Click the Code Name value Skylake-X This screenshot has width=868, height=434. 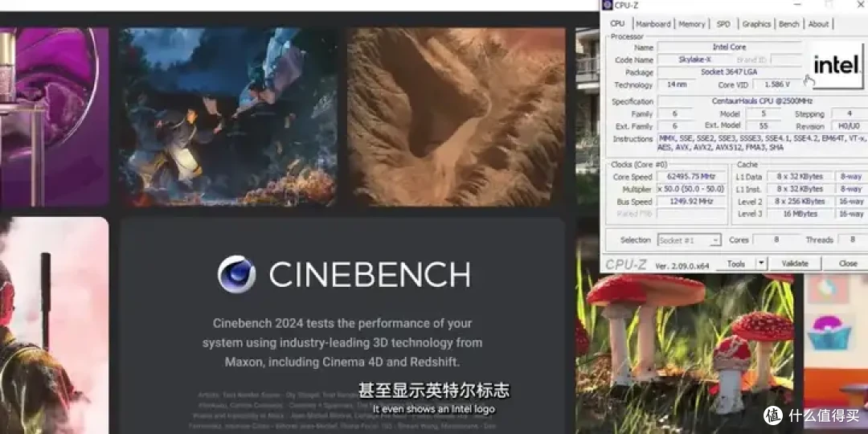(694, 59)
